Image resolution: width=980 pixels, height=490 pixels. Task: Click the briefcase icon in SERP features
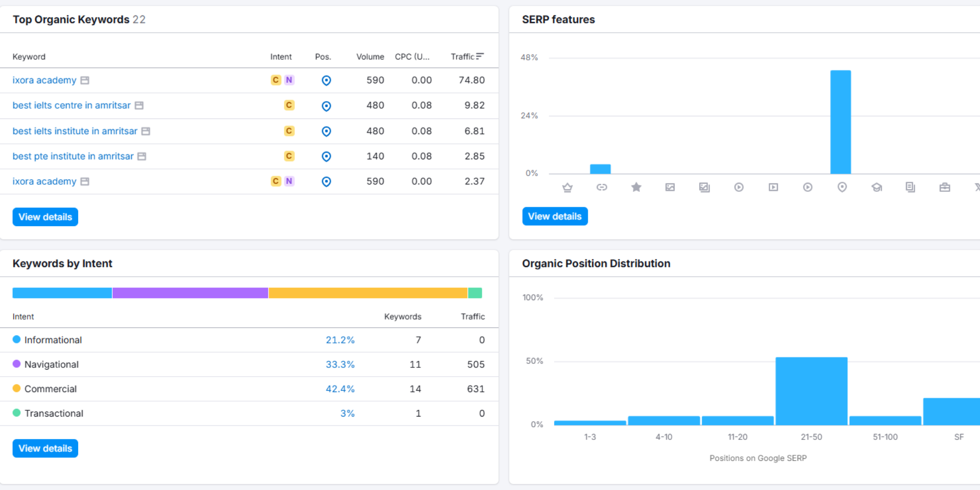coord(945,187)
